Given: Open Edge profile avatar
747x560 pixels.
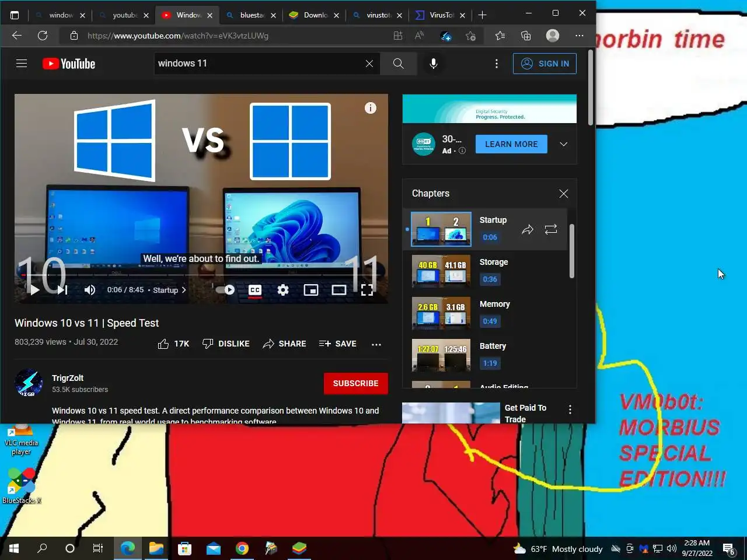Looking at the screenshot, I should tap(553, 36).
